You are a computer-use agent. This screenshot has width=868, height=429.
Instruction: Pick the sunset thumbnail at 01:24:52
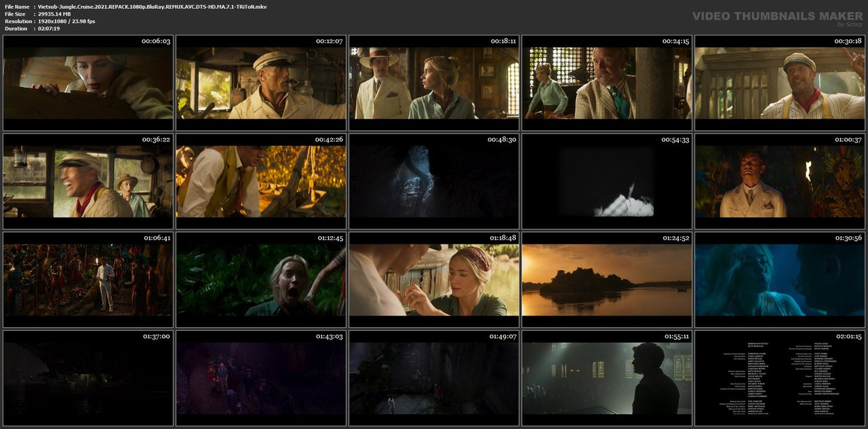[607, 280]
